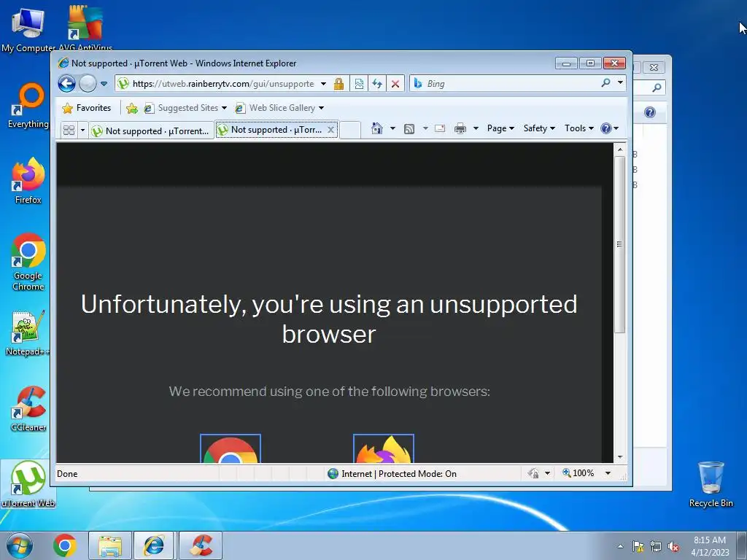
Task: Click the muted volume tray icon
Action: click(x=673, y=547)
